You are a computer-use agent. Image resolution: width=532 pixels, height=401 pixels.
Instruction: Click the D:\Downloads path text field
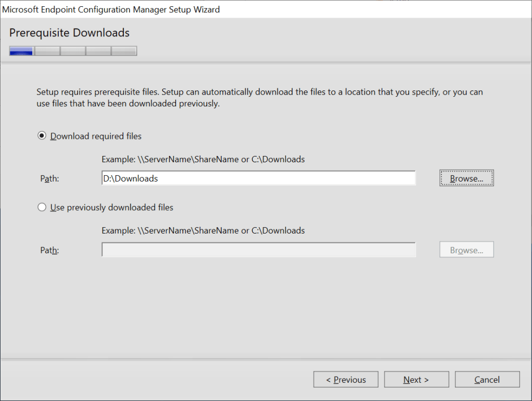tap(258, 178)
